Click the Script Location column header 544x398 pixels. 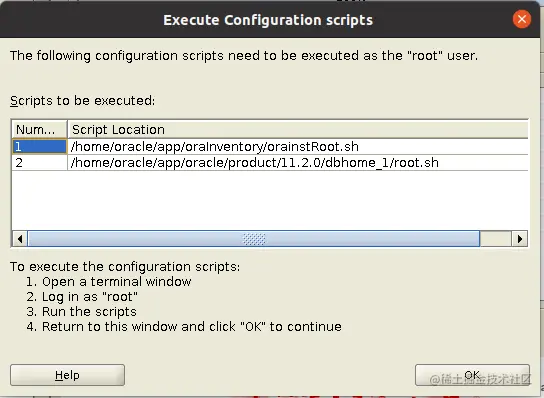298,129
